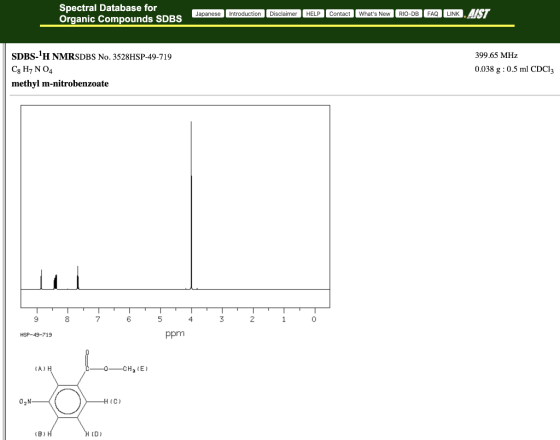The width and height of the screenshot is (560, 440).
Task: View the Disclaimer page
Action: pos(283,14)
